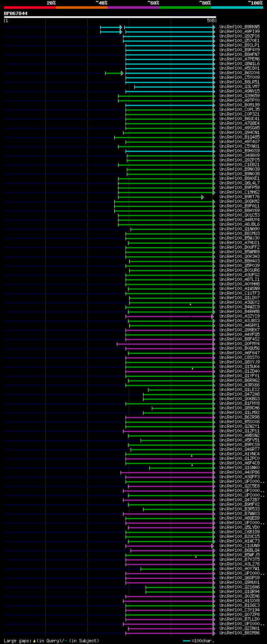Viewport: 267px width, 644px height.
Task: Click the yellow gap marker in A3QGY2 row
Action: [x=190, y=304]
